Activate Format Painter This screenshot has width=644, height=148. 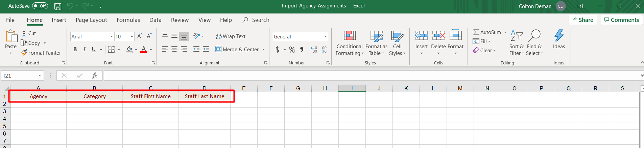click(x=41, y=53)
